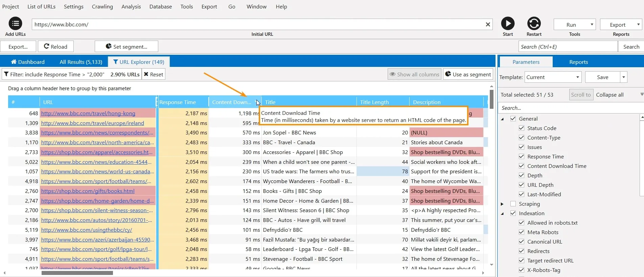Viewport: 644px width, 277px height.
Task: Uncheck the Canonical URL parameter
Action: 522,242
